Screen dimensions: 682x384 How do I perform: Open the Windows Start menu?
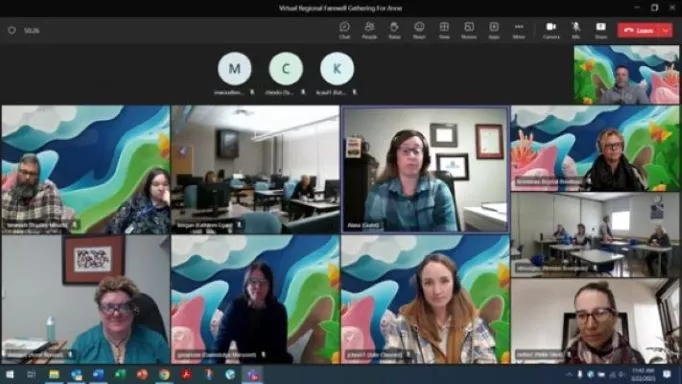tap(9, 374)
